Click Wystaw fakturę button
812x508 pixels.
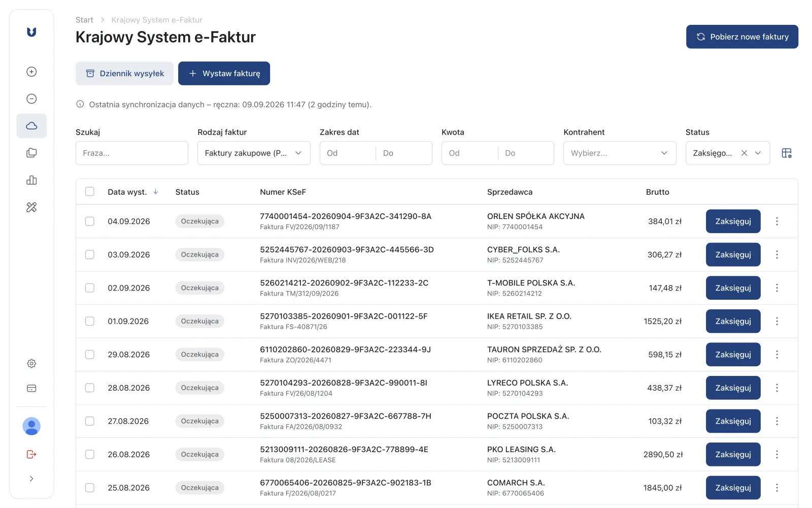[x=224, y=74]
